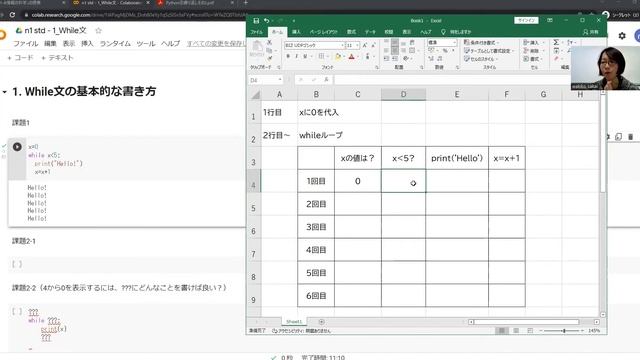Switch to Page Layout view icon in status bar
This screenshot has width=640, height=360.
pyautogui.click(x=516, y=331)
